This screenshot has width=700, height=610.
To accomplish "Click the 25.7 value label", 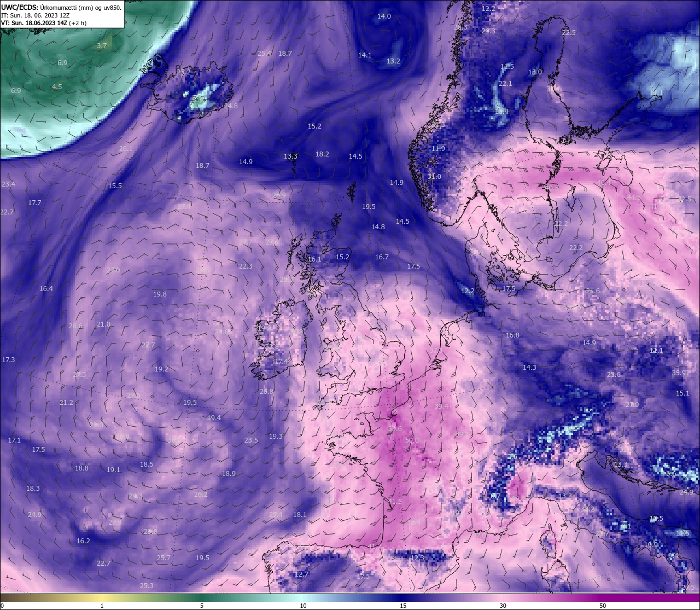I will click(x=164, y=558).
